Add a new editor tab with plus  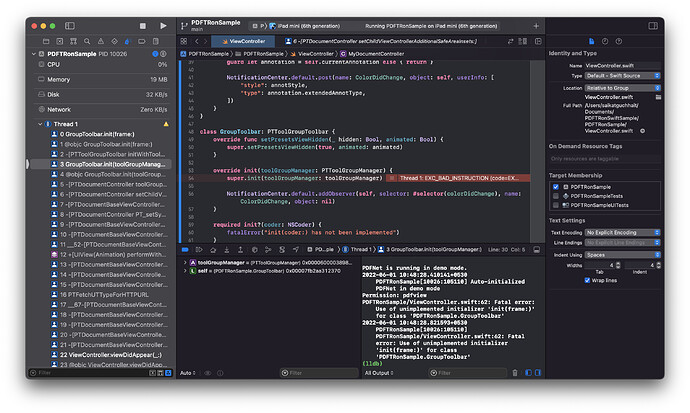click(536, 26)
